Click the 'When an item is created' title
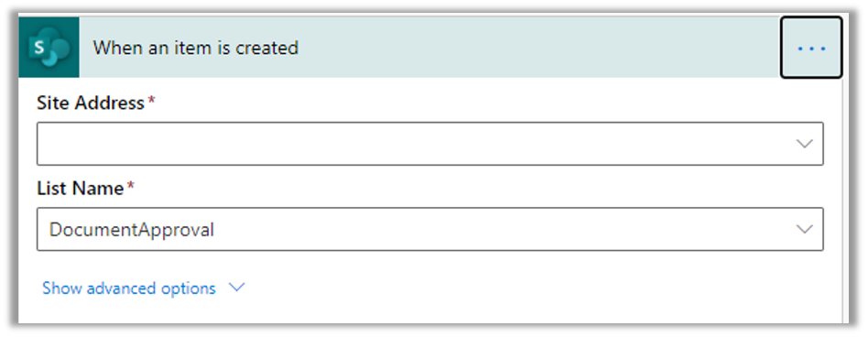 tap(195, 48)
